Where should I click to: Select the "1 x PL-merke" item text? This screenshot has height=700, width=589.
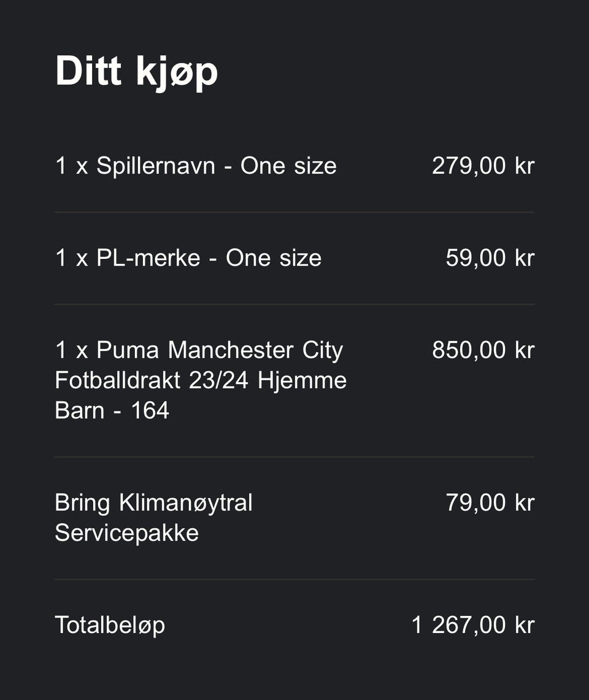pos(128,258)
